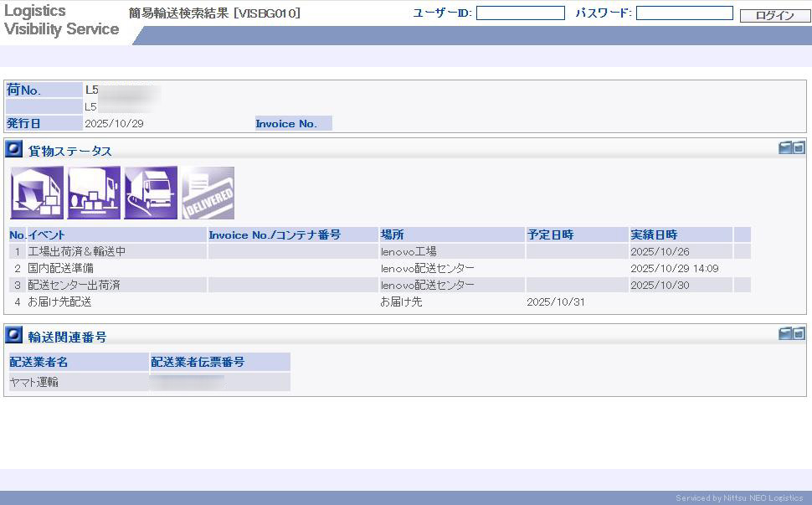Click the blue 輸送関連番号 section icon

[14, 335]
